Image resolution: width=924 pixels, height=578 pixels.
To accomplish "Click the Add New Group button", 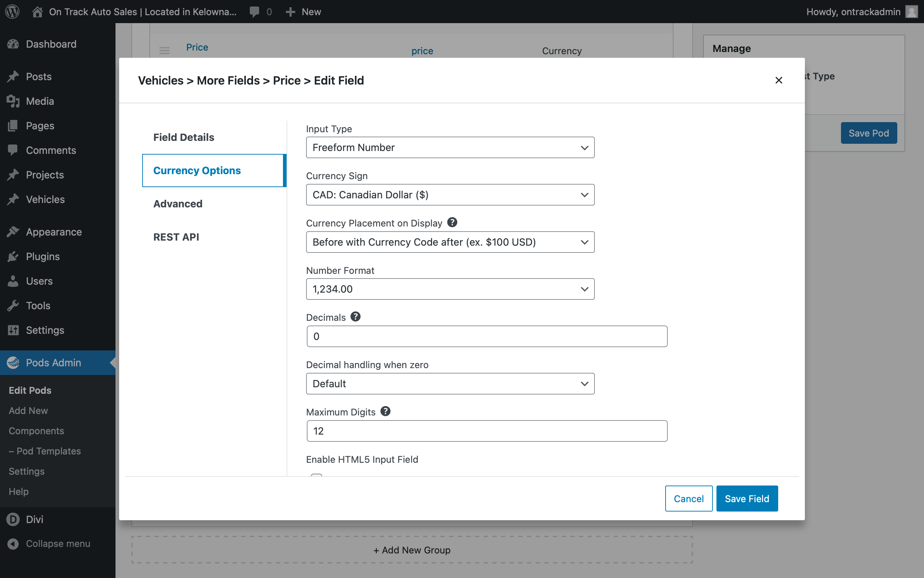I will coord(412,550).
